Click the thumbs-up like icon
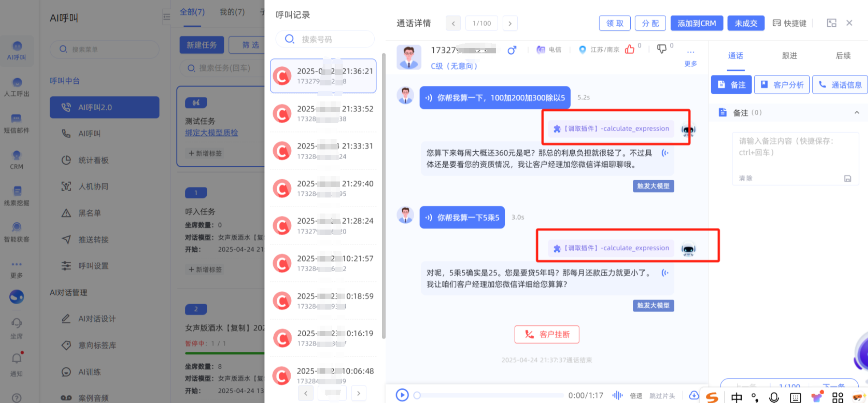Viewport: 868px width, 403px height. 629,49
